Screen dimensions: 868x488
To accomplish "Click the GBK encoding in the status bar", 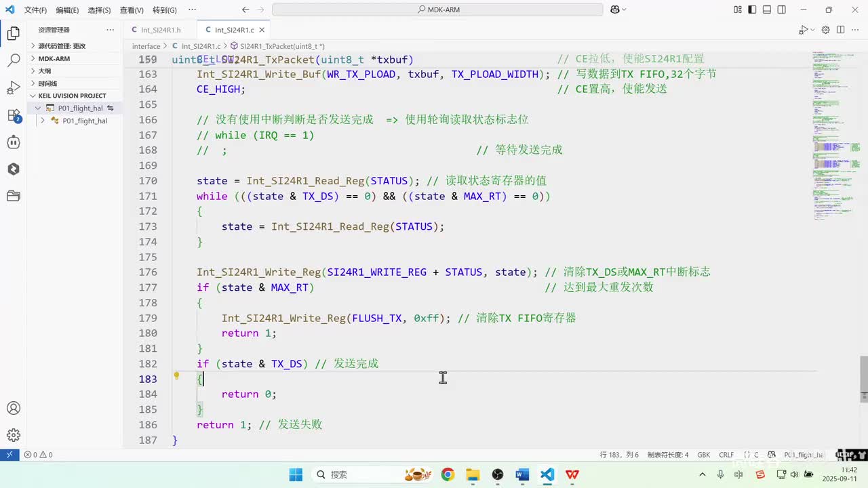I will click(x=703, y=455).
